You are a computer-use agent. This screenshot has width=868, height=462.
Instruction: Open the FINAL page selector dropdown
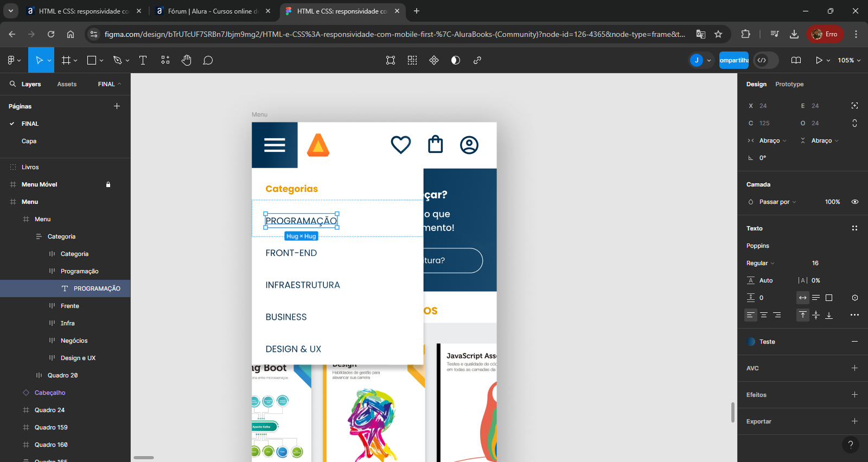tap(110, 84)
